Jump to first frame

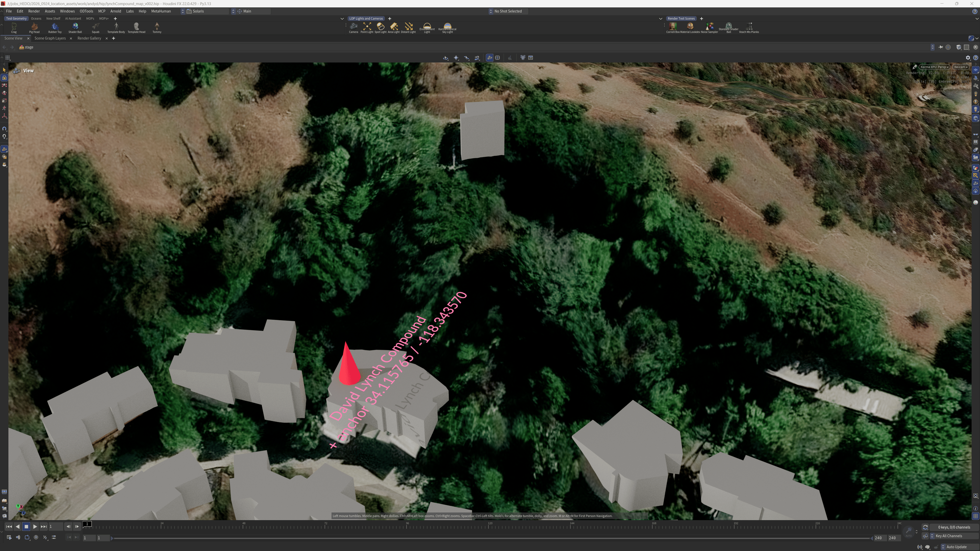pyautogui.click(x=9, y=527)
